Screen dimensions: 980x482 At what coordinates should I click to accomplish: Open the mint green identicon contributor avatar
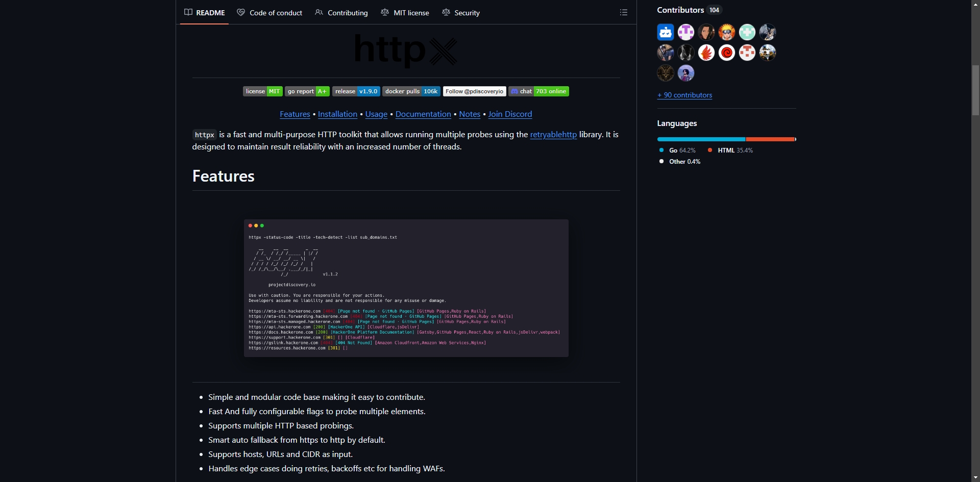click(747, 32)
